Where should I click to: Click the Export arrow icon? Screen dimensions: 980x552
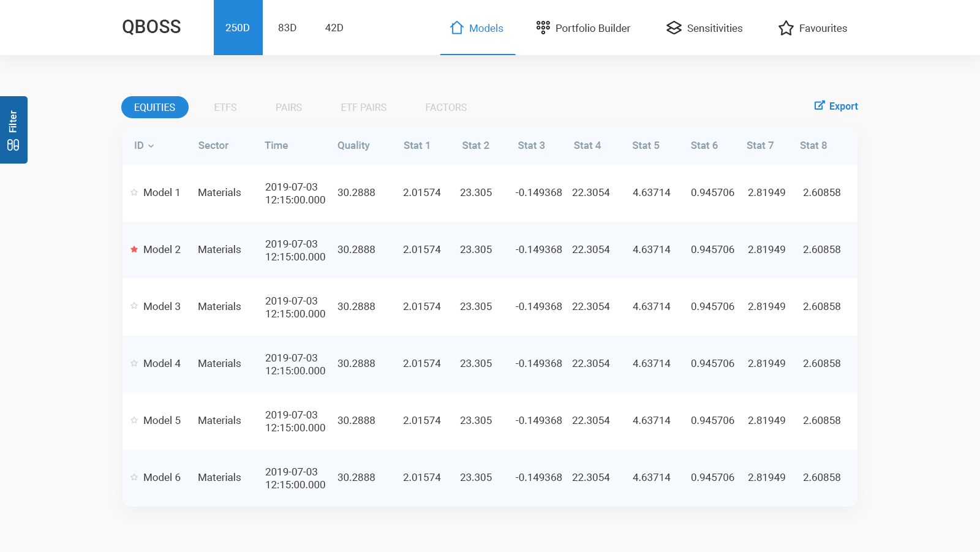[x=819, y=105]
